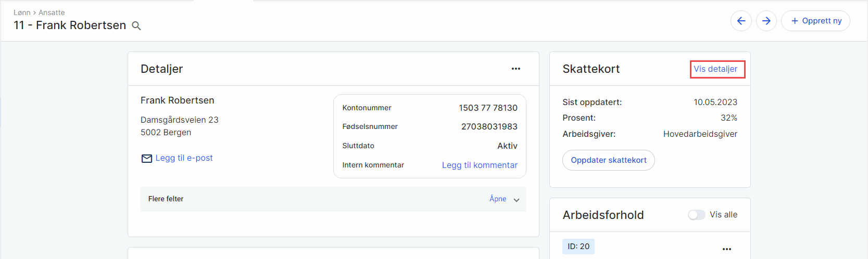Click Legg til kommentar link

[480, 165]
